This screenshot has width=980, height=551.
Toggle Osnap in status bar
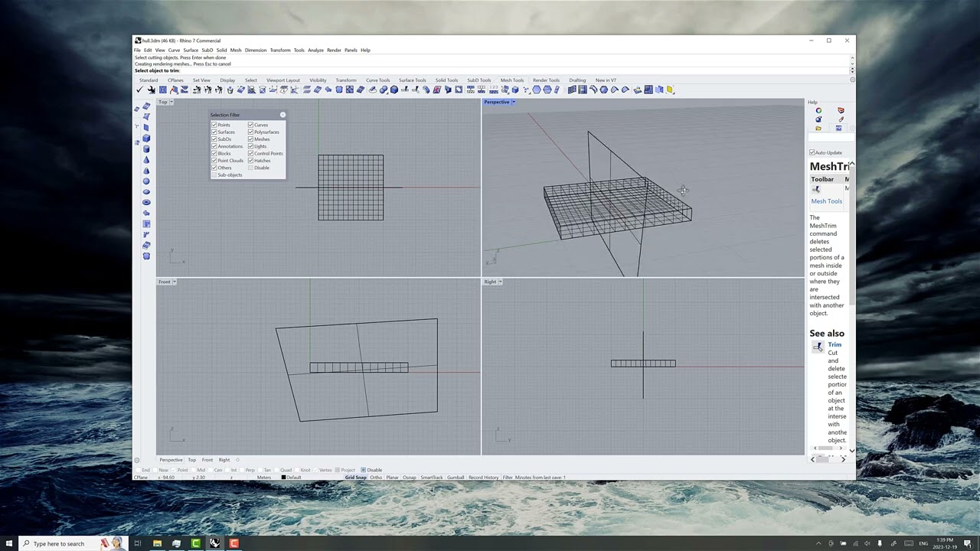(x=410, y=478)
